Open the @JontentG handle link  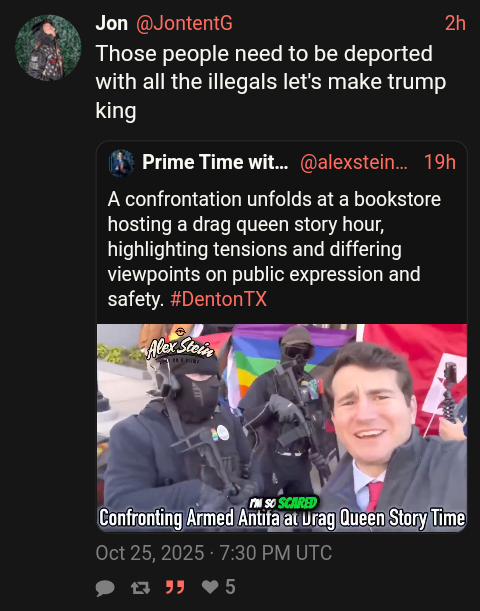184,23
